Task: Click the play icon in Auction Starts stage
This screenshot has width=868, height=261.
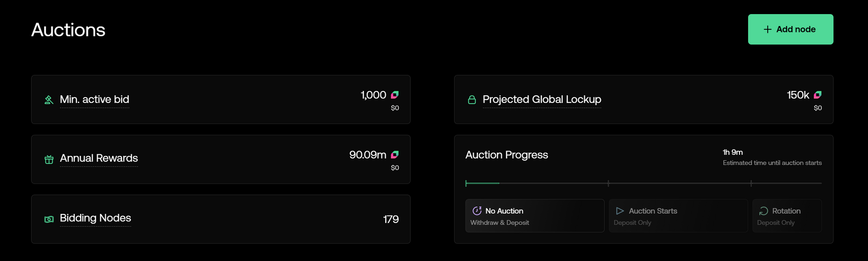Action: 620,211
